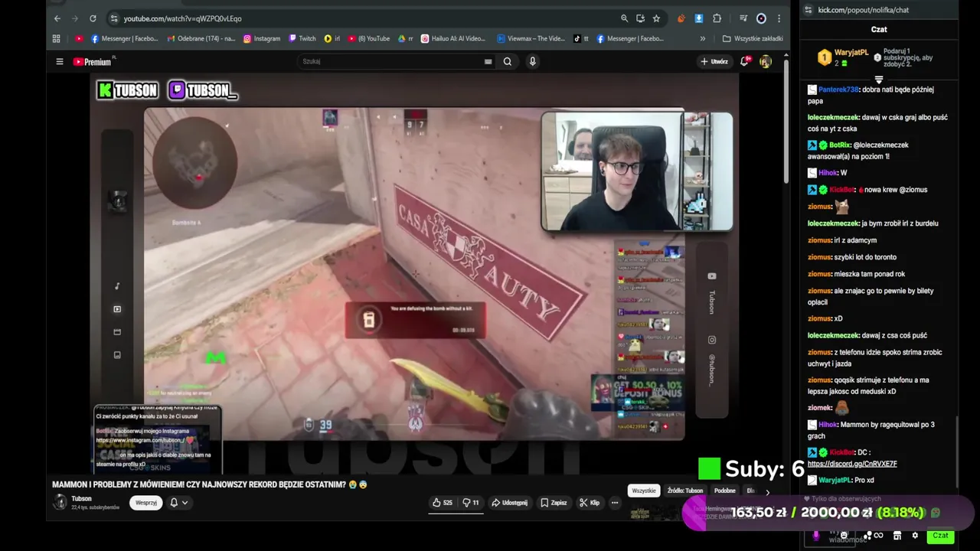Open Kick chat settings gear icon
Viewport: 980px width, 551px height.
[x=914, y=536]
